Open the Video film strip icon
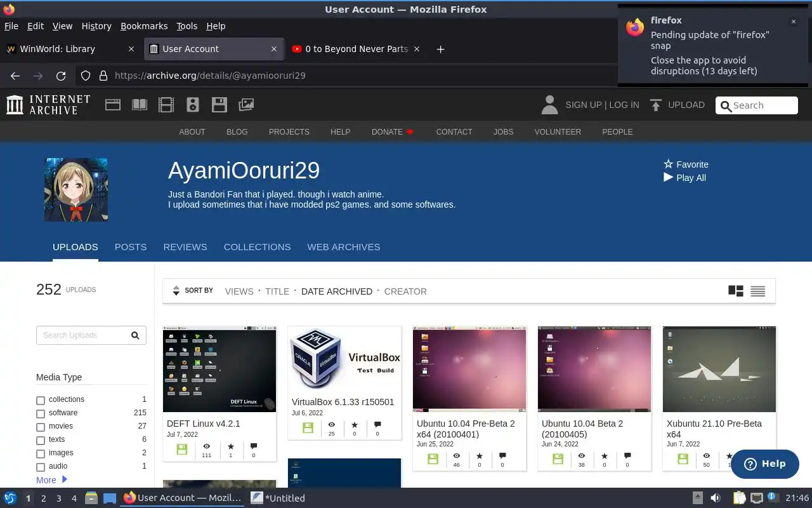Viewport: 812px width, 508px height. [x=166, y=105]
